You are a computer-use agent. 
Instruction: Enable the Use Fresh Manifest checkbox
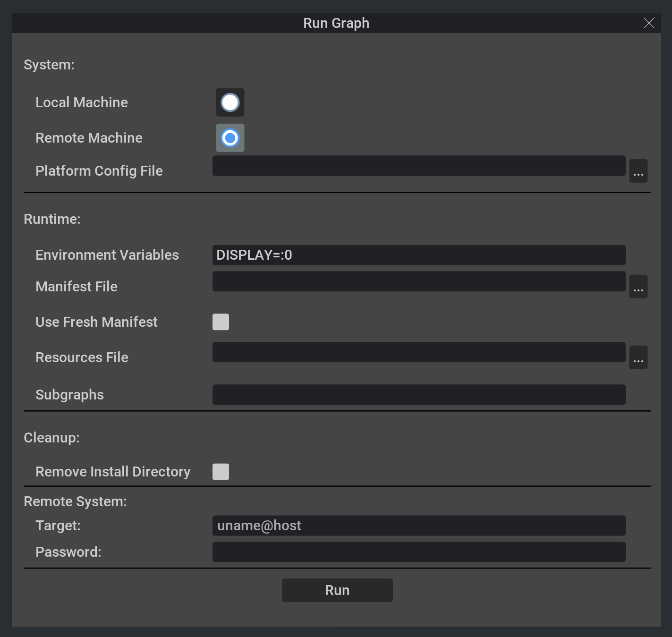(221, 322)
